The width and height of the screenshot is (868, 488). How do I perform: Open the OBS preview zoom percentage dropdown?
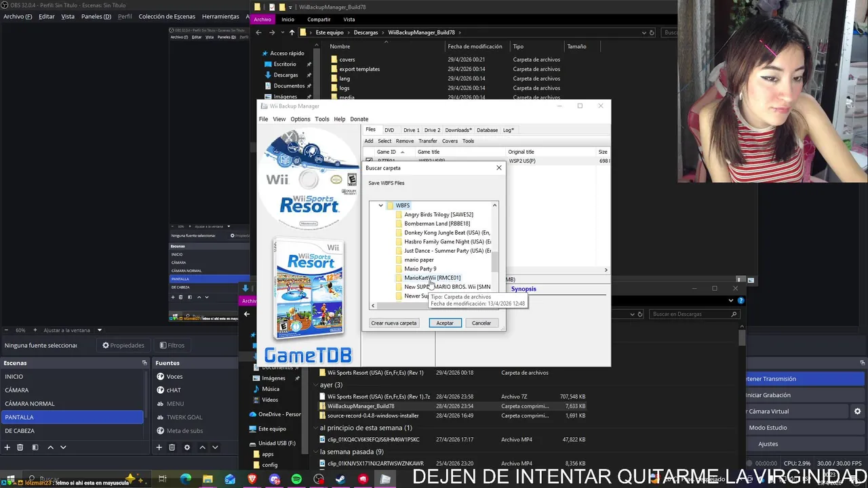[21, 330]
